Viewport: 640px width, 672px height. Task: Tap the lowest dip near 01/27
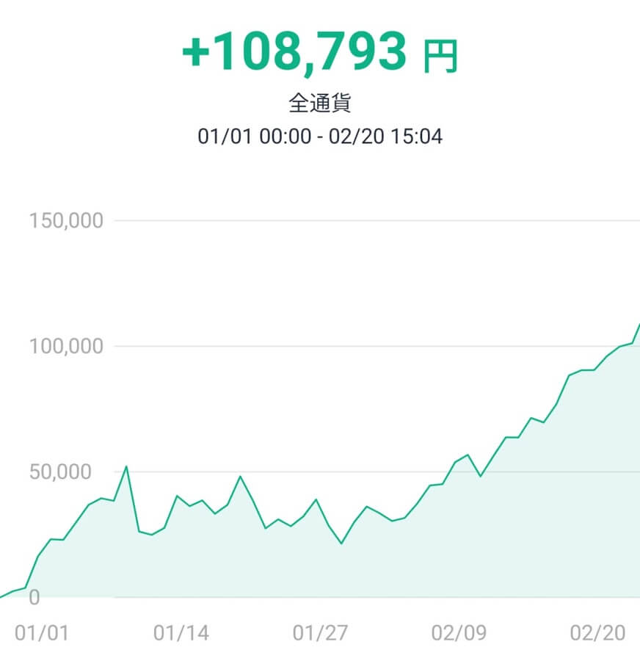[341, 543]
